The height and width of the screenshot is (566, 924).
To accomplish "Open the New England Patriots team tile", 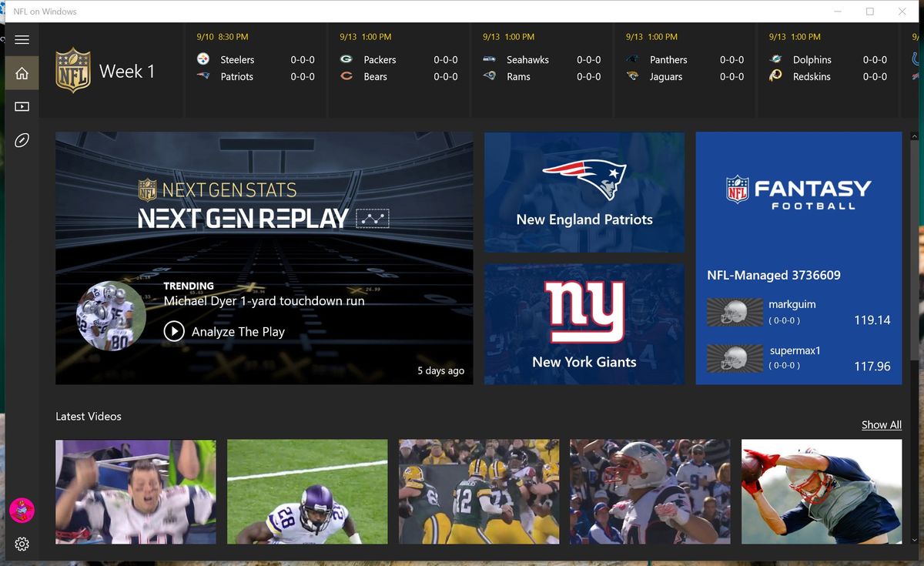I will point(583,192).
